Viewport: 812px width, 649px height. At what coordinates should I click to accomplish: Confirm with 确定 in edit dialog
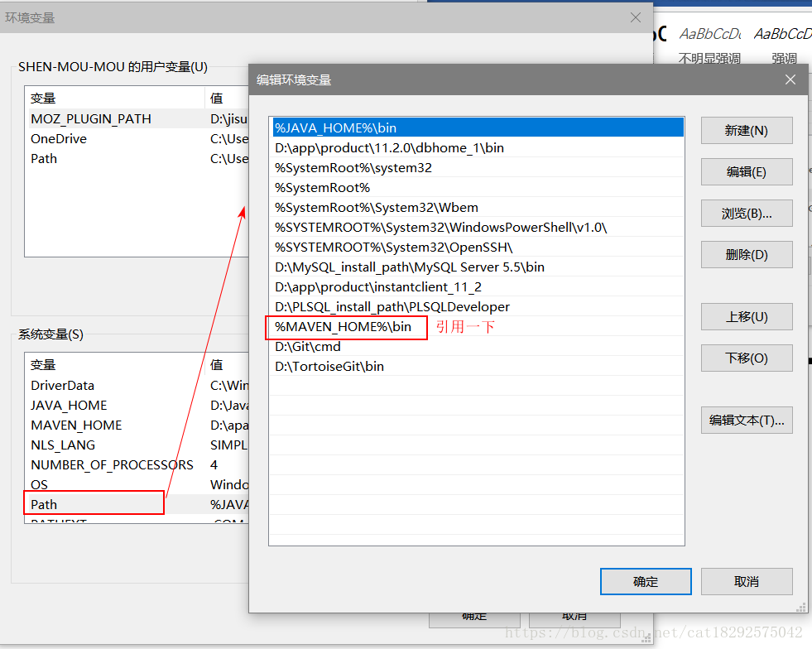(x=646, y=581)
